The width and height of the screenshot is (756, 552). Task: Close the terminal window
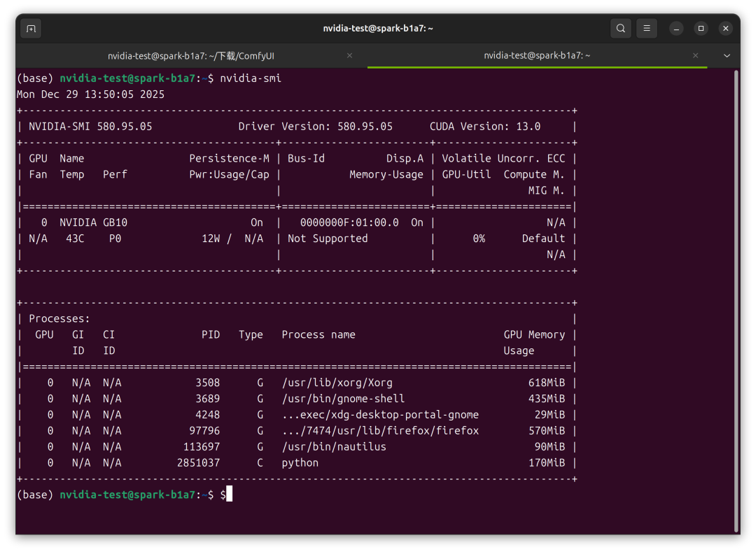pyautogui.click(x=726, y=29)
